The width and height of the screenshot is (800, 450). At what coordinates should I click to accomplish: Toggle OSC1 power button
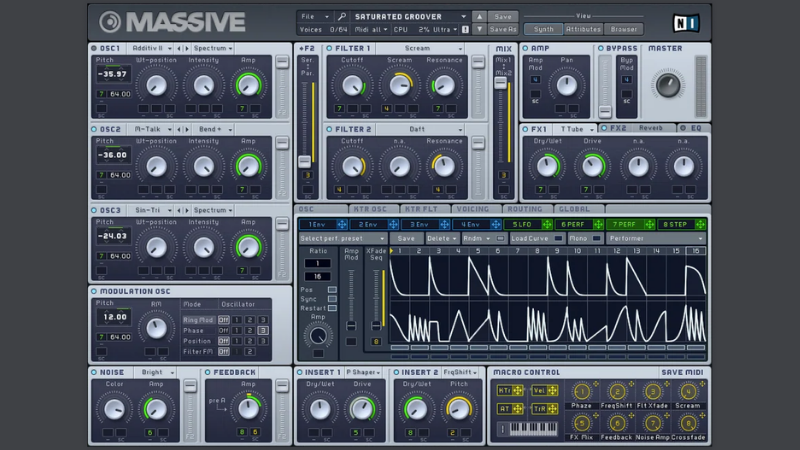(94, 48)
